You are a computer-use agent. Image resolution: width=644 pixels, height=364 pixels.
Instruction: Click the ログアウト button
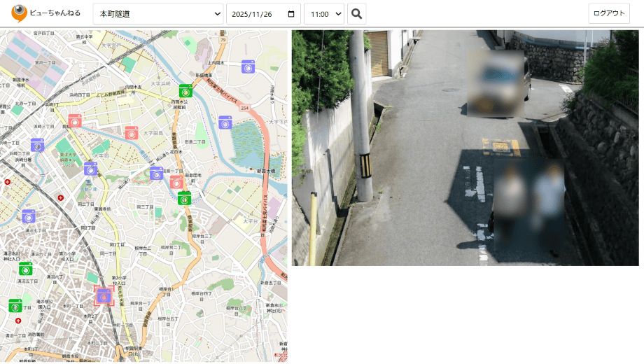point(608,13)
